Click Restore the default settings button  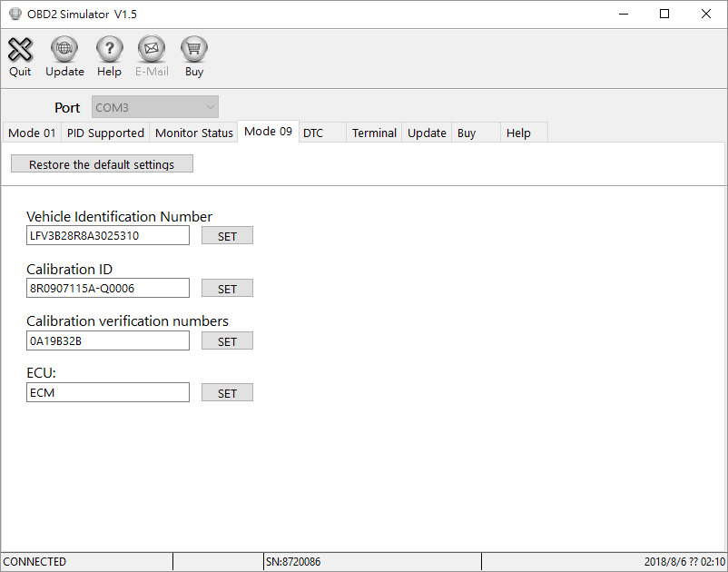pyautogui.click(x=102, y=163)
